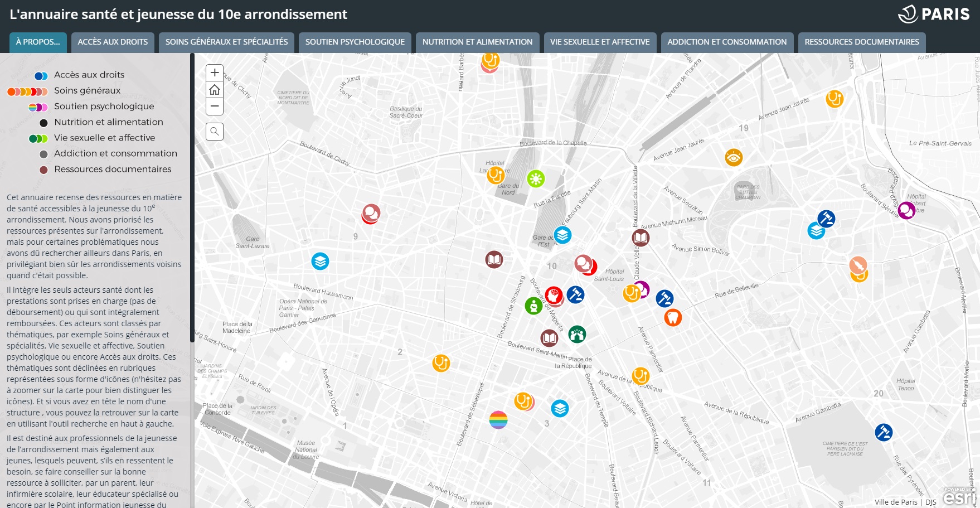
Task: Select the red chat bubbles marker in the 9th
Action: (371, 214)
